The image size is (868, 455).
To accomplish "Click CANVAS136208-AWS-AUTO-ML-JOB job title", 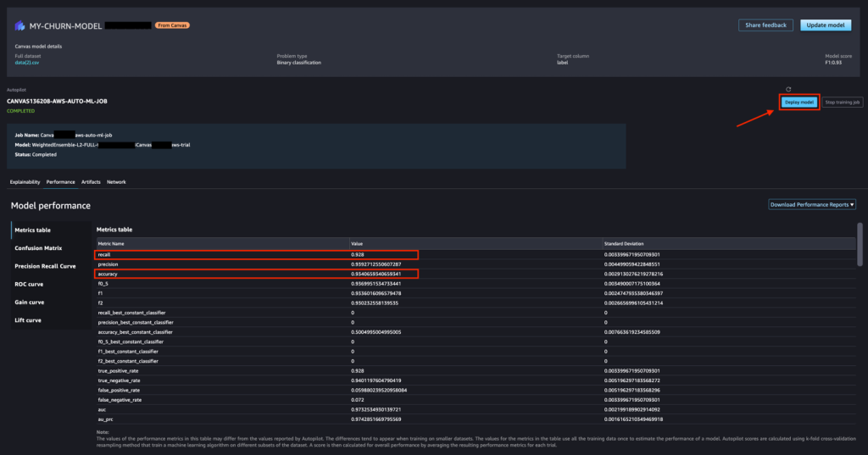I will pyautogui.click(x=57, y=102).
